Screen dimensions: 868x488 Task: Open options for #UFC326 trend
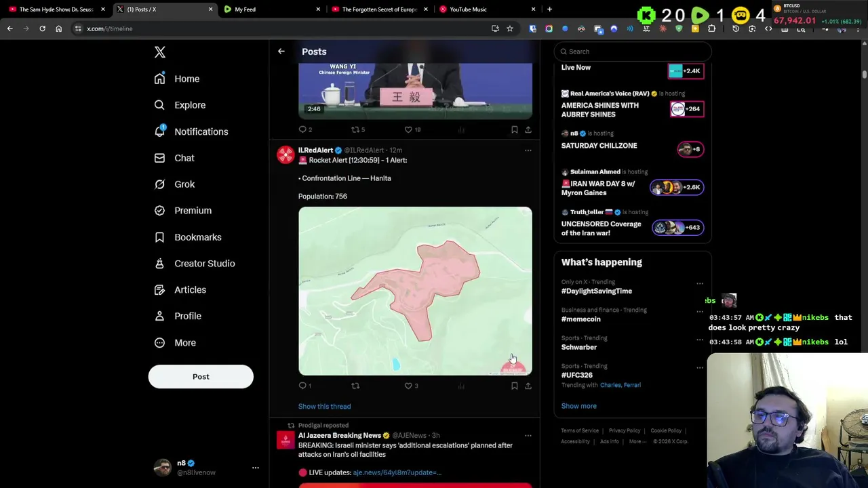[x=700, y=367]
